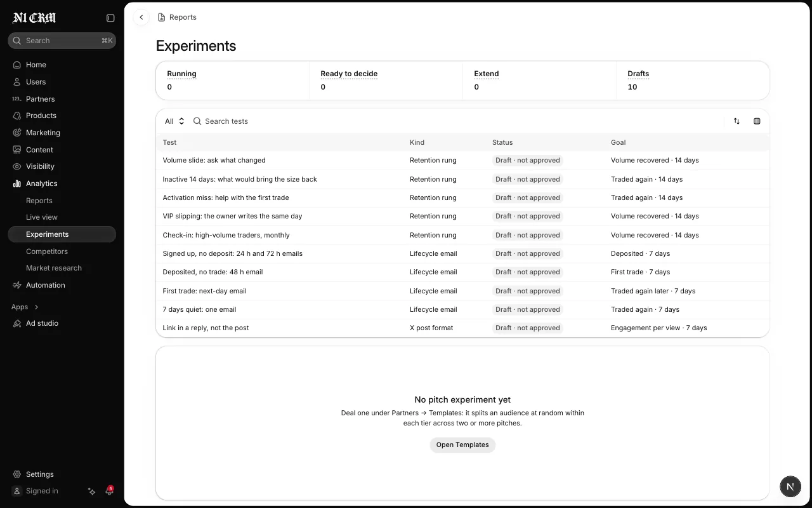Click the Marketing sidebar icon
This screenshot has width=812, height=508.
pos(17,133)
